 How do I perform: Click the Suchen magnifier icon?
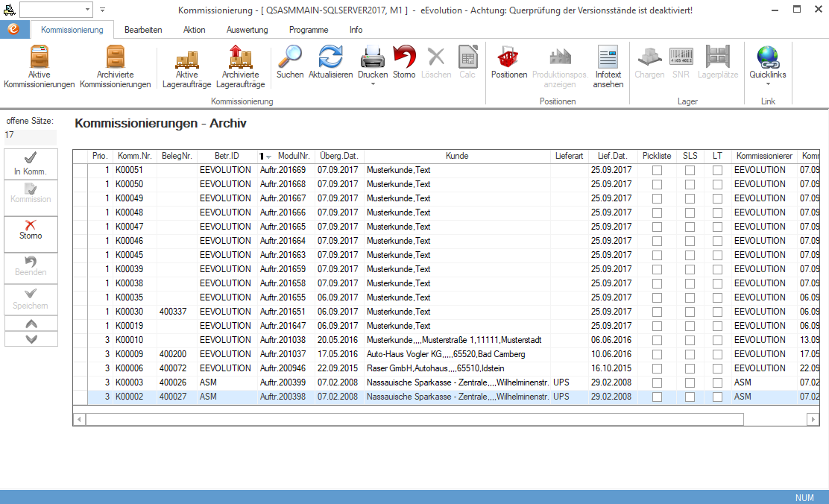pos(290,57)
